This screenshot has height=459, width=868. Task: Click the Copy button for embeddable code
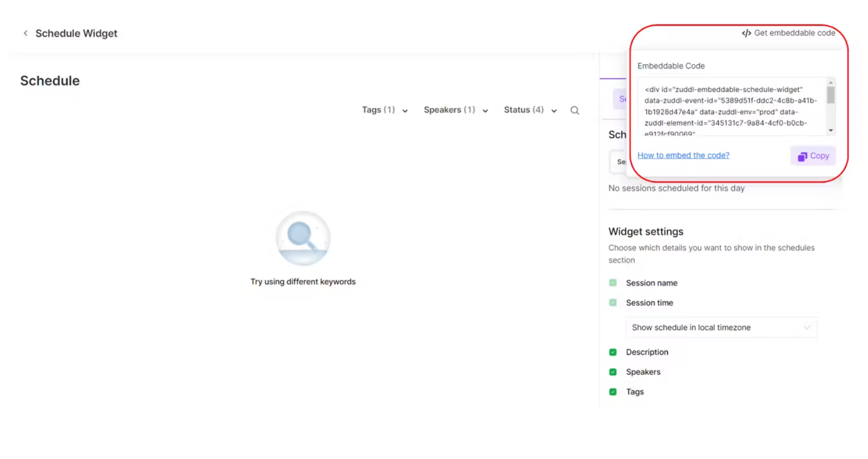[812, 156]
